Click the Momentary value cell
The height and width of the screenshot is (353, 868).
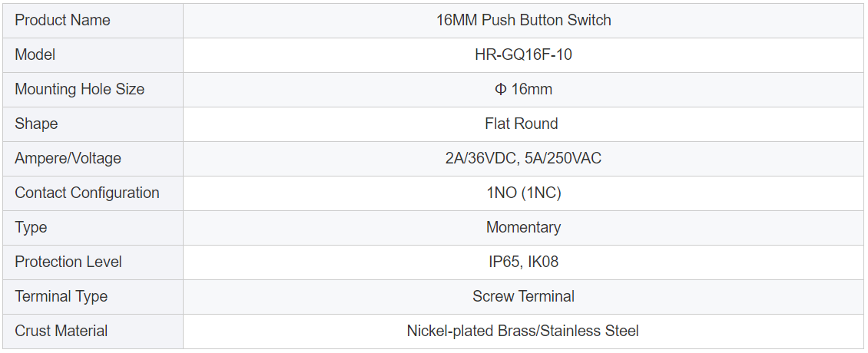[x=523, y=228]
